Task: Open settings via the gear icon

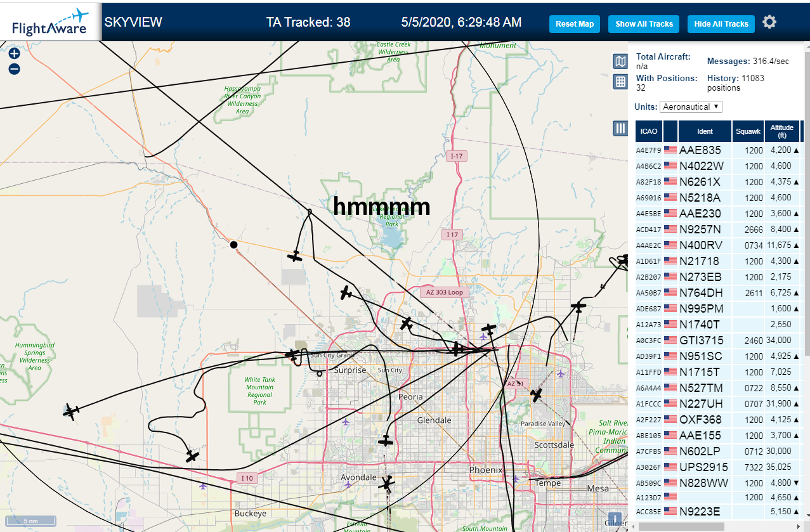Action: (769, 22)
